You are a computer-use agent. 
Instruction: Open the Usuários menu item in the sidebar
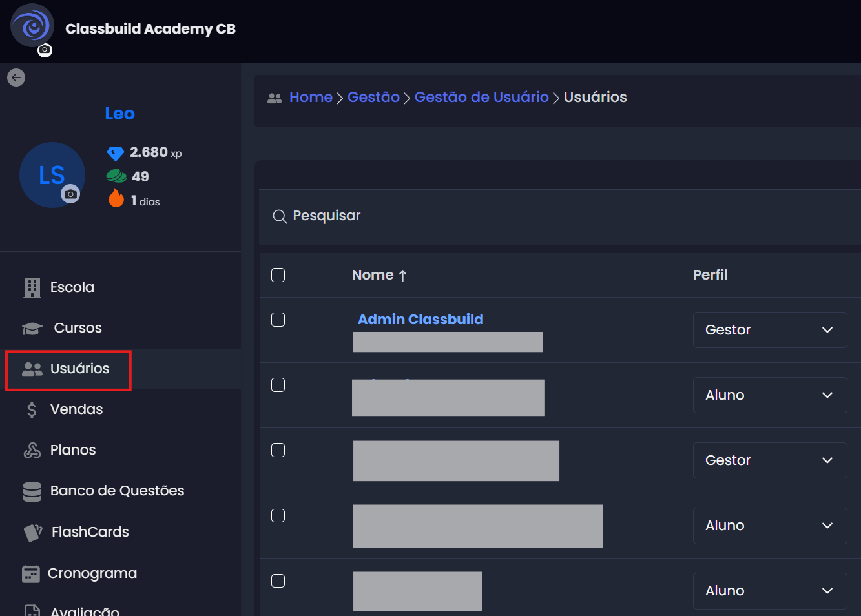(79, 369)
